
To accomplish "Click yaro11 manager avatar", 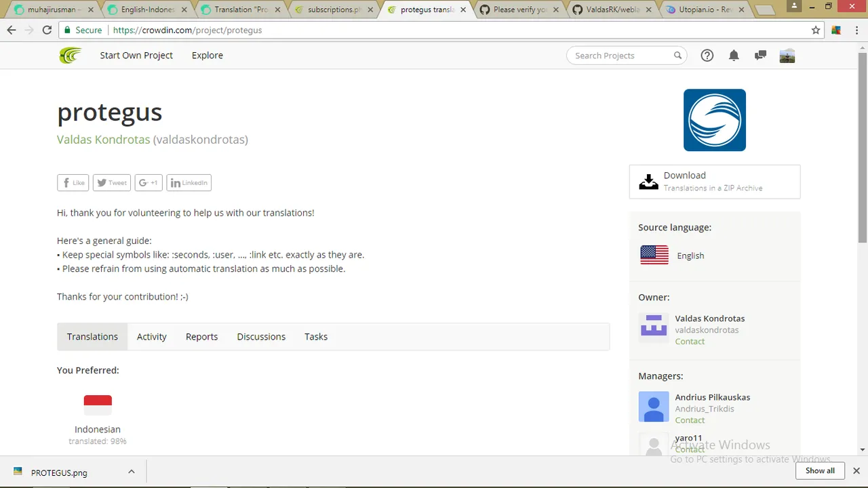I will pos(654,444).
